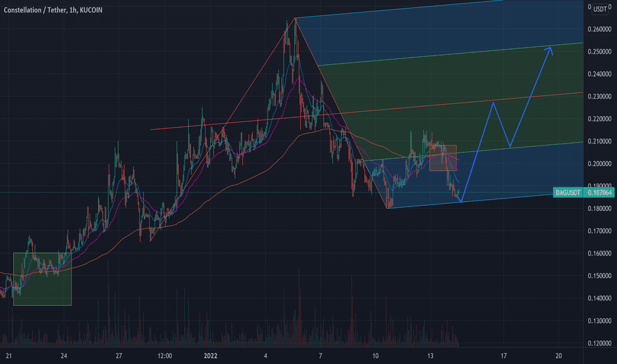This screenshot has width=617, height=364.
Task: Click the 0.200000 price axis label
Action: (599, 163)
